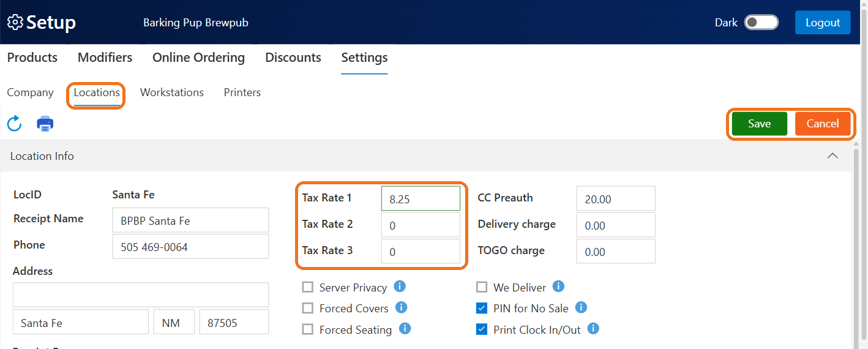868x349 pixels.
Task: Click the empty Address line field
Action: pos(141,295)
